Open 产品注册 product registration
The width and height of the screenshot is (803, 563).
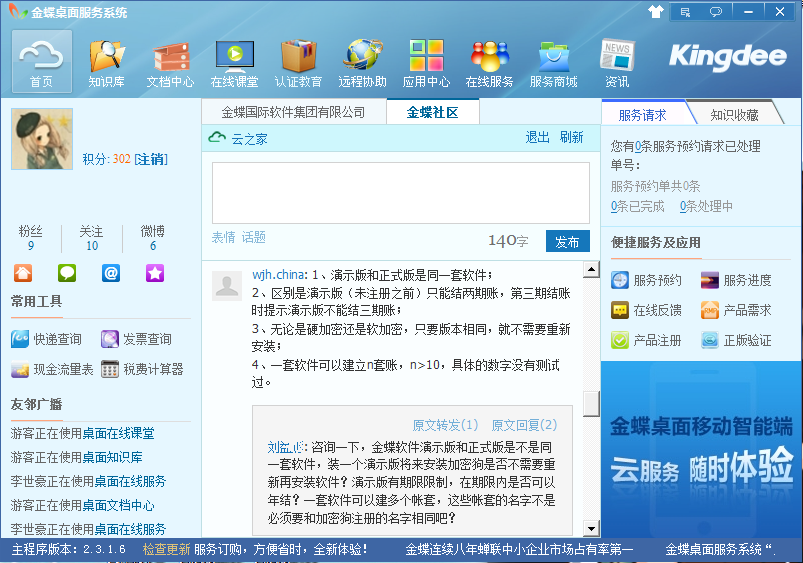click(x=646, y=340)
